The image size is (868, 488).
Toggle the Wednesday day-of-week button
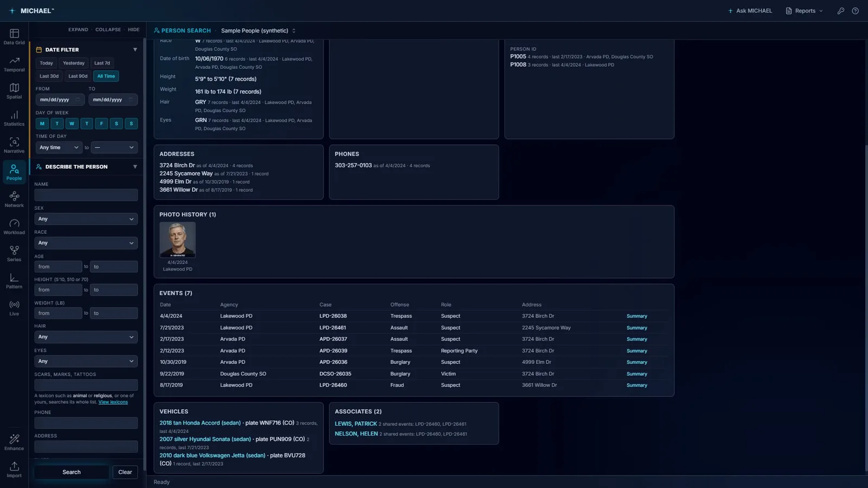tap(72, 124)
